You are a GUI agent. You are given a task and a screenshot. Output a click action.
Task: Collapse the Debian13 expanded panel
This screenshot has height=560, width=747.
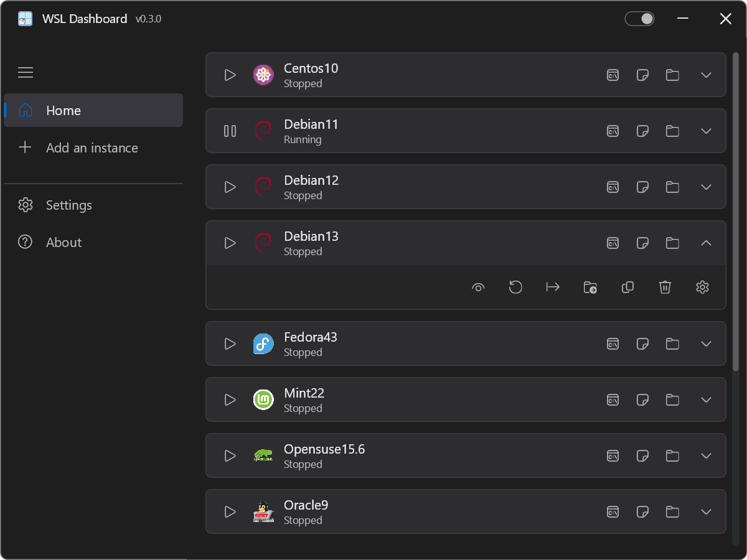point(706,243)
